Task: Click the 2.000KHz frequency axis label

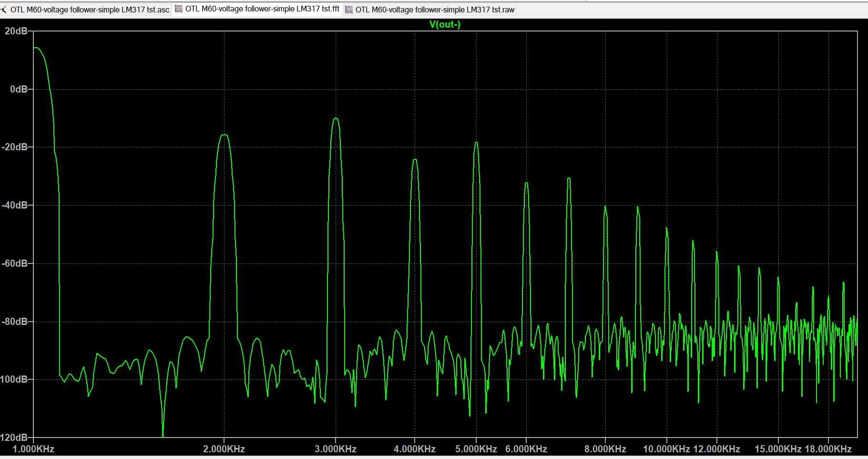Action: pos(224,449)
